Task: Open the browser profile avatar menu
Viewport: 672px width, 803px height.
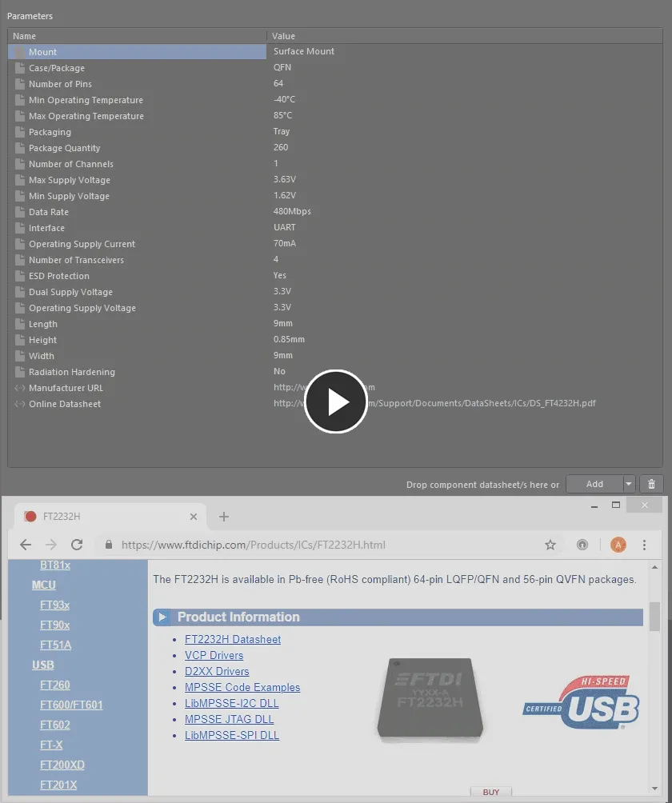Action: [618, 545]
